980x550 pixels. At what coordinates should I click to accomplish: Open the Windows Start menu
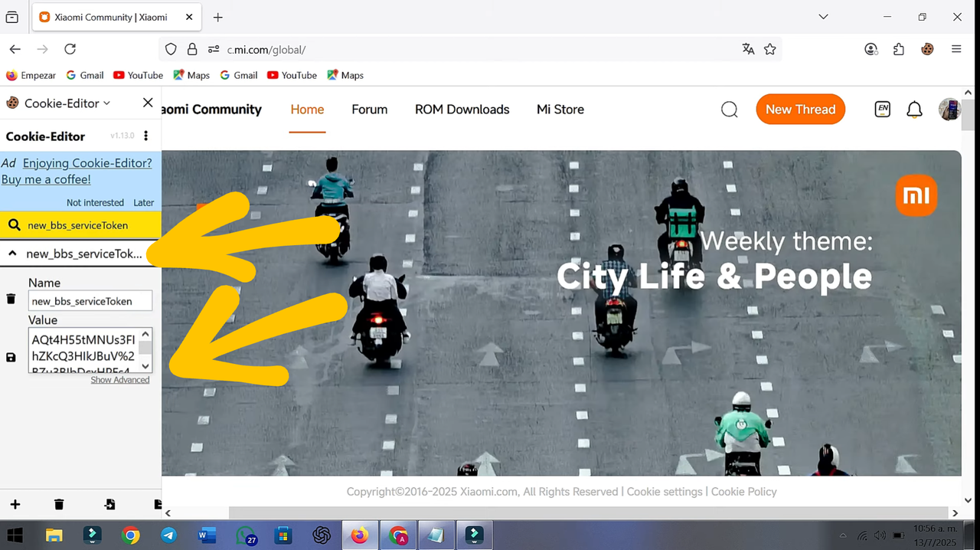point(15,535)
